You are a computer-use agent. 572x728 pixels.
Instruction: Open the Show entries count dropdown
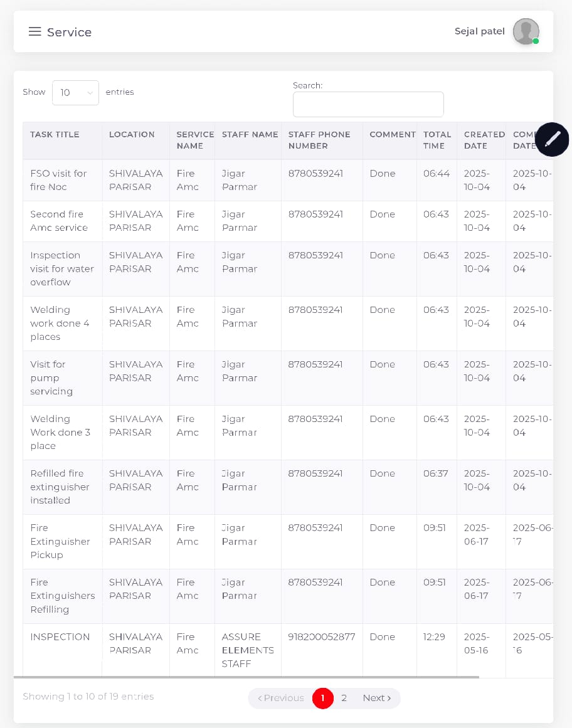coord(75,93)
